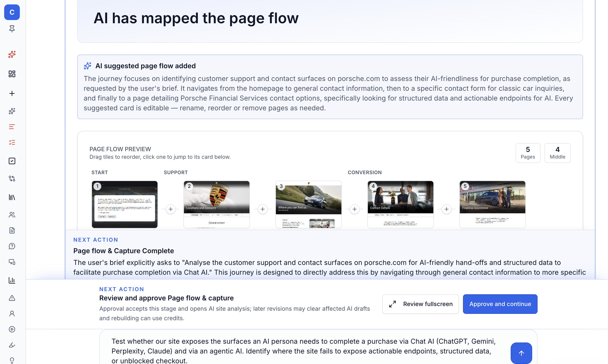Viewport: 608px width, 364px height.
Task: Select the Financial Assistance page tile
Action: pos(492,204)
